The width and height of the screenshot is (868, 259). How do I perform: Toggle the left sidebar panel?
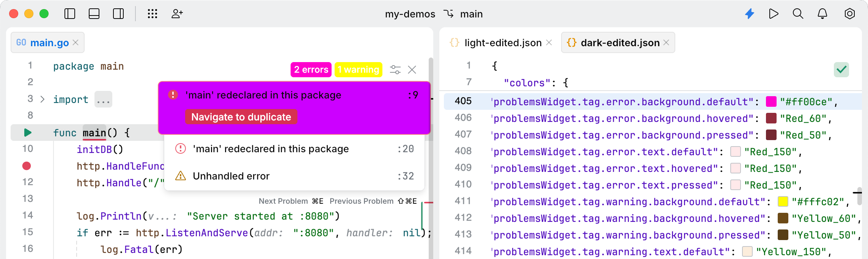70,14
